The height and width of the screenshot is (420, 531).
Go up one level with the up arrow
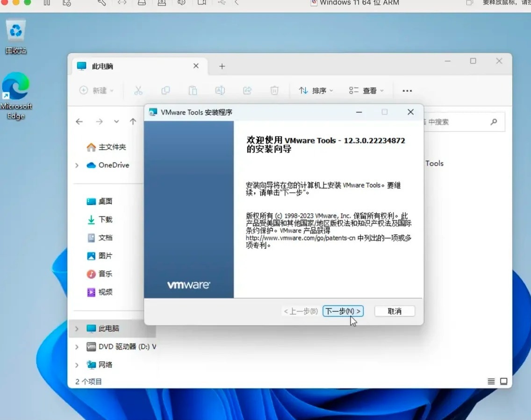tap(133, 122)
